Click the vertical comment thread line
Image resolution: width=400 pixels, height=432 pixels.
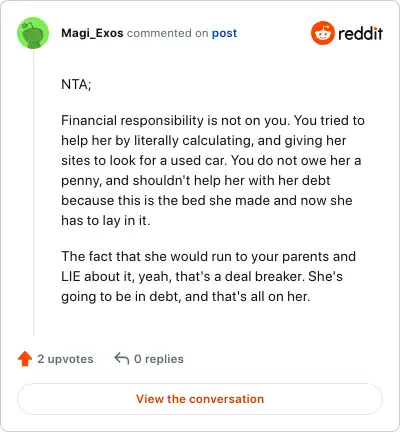click(x=33, y=192)
